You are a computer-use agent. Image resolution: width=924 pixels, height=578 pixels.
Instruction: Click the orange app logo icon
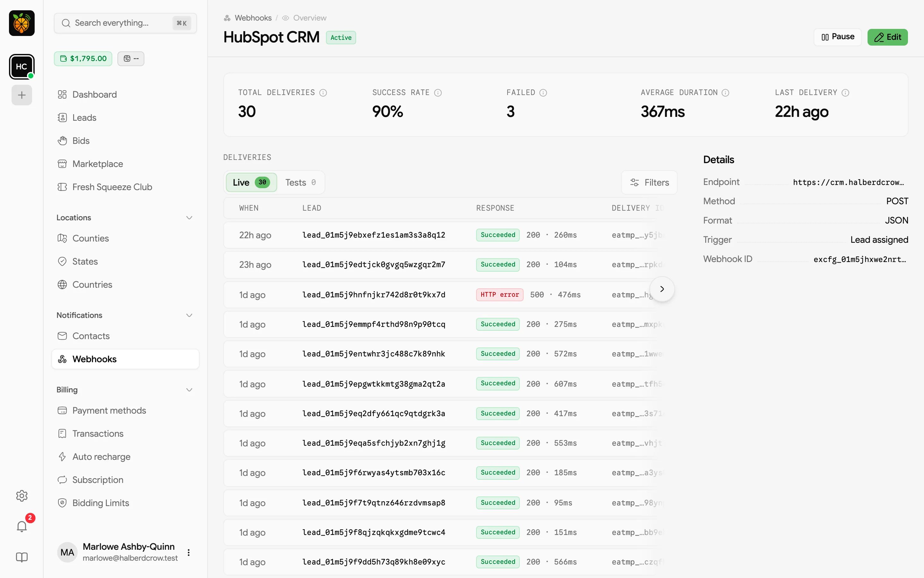click(x=22, y=23)
